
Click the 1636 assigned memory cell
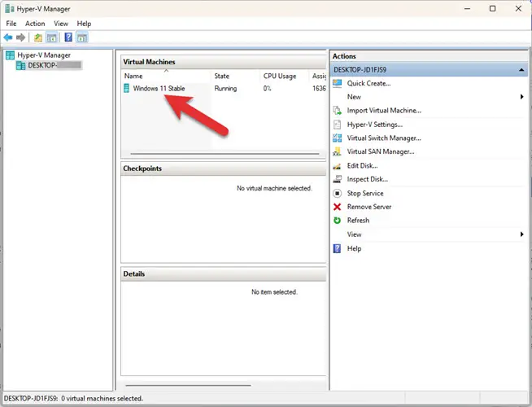(x=319, y=88)
